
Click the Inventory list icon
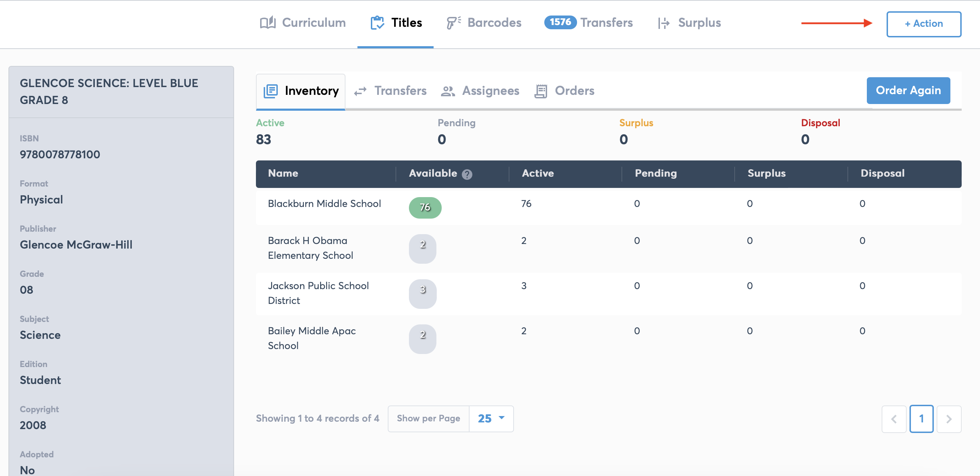coord(270,91)
